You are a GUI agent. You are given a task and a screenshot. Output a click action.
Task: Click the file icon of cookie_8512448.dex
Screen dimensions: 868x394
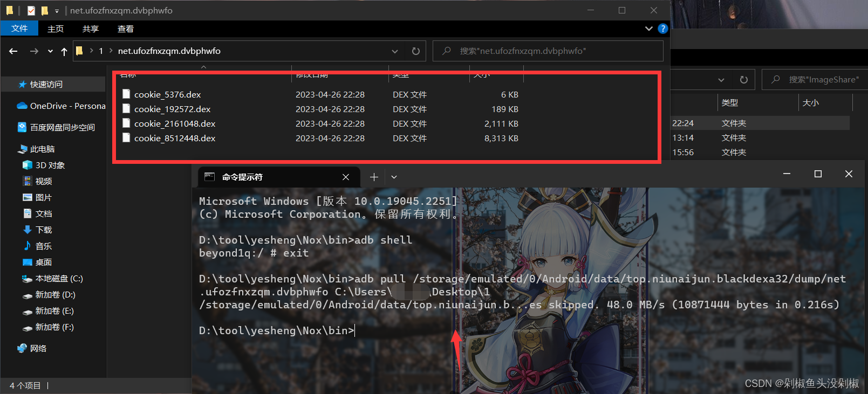coord(126,137)
